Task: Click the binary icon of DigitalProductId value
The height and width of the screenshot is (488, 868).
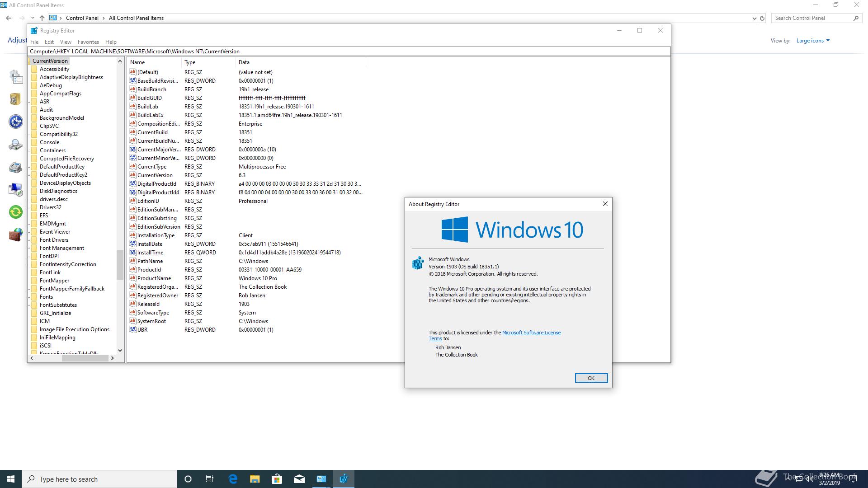Action: click(133, 183)
